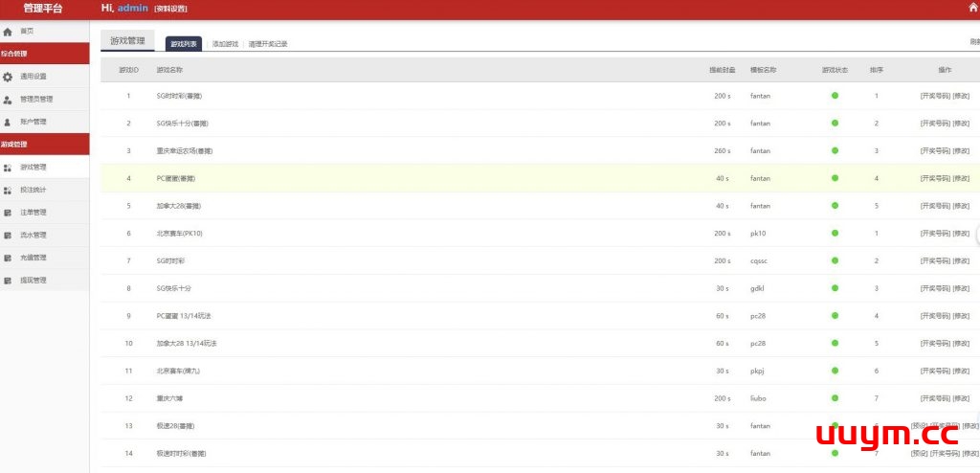This screenshot has height=473, width=980.
Task: Click the gear icon for 通用设置
Action: (x=8, y=77)
